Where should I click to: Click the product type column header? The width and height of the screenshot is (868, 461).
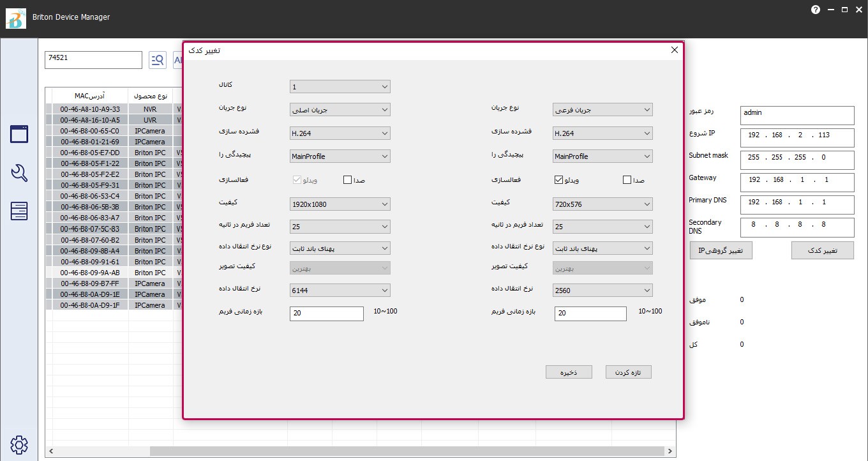pyautogui.click(x=151, y=96)
